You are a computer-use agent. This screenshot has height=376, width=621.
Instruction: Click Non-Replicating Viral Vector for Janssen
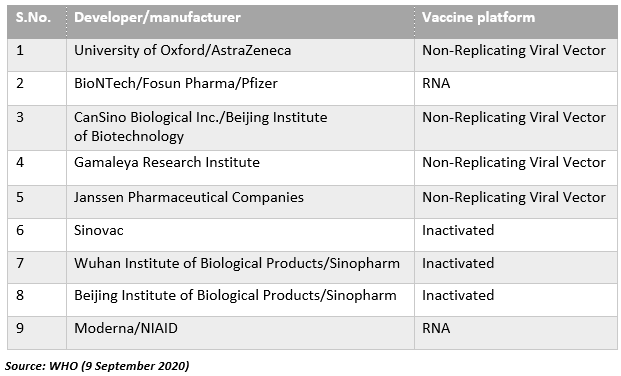click(x=514, y=197)
